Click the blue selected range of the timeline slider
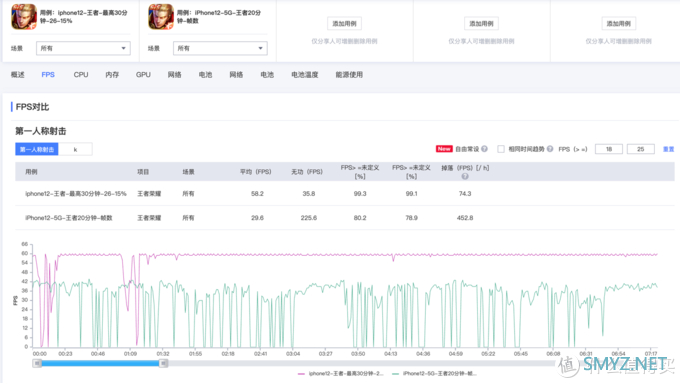 pos(100,363)
